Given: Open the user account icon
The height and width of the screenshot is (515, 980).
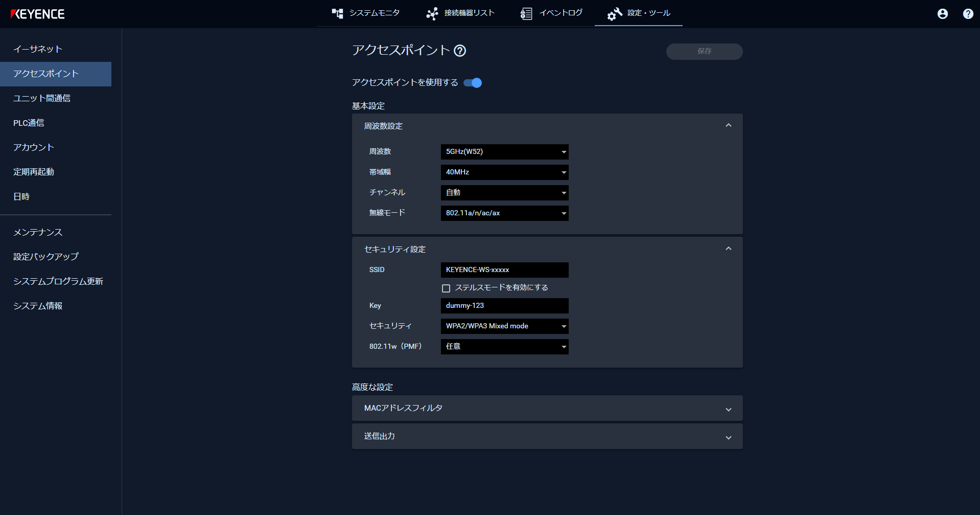Looking at the screenshot, I should point(942,14).
